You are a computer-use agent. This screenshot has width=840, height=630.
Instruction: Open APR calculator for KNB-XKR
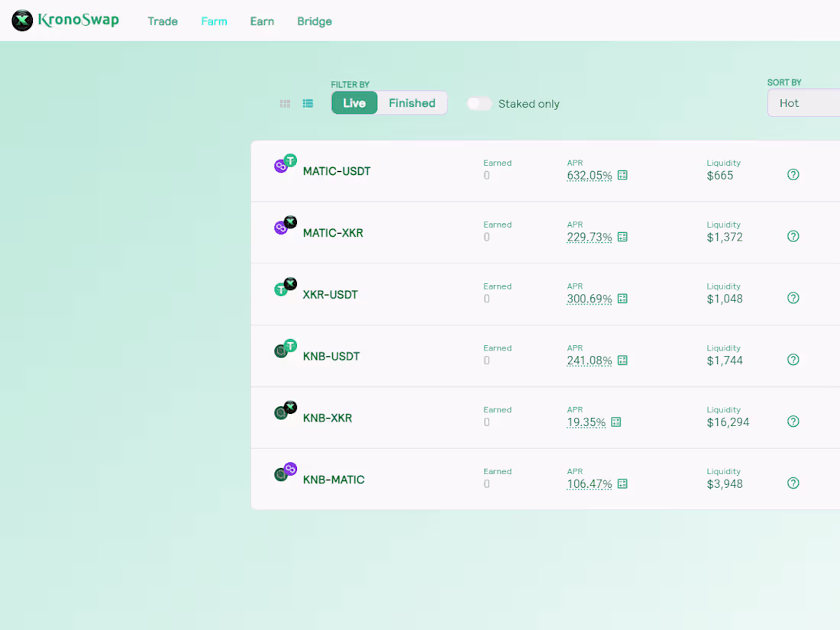tap(616, 422)
